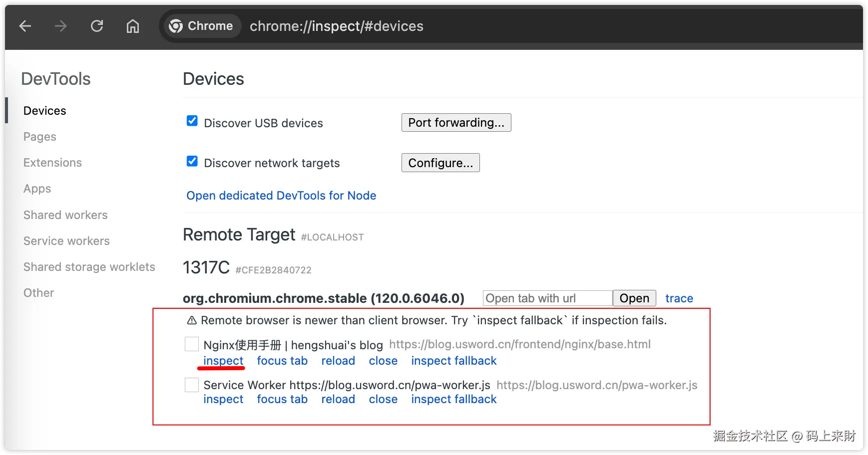Click the Chrome logo chip in address bar
868x455 pixels.
pos(201,26)
